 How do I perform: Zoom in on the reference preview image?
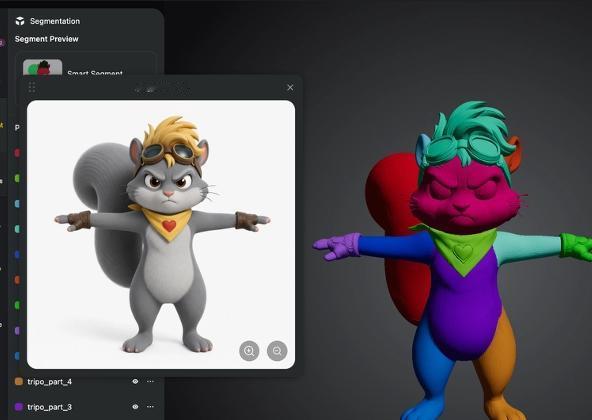[x=249, y=351]
